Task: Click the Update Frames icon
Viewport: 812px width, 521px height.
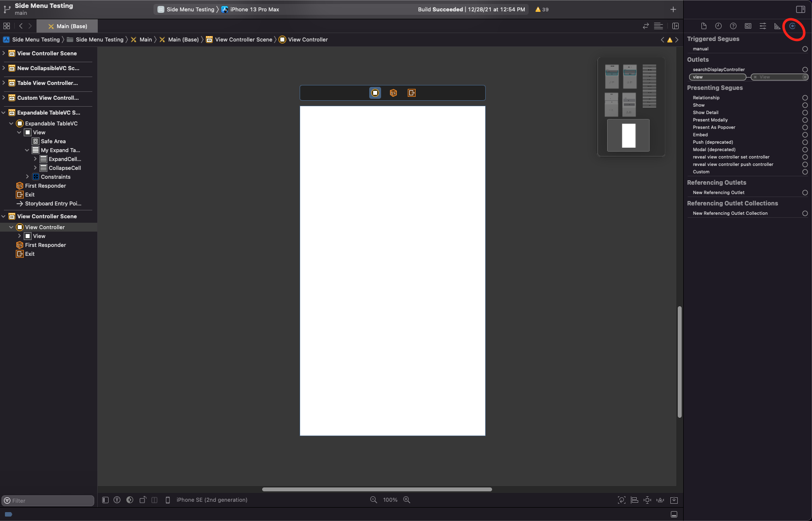Action: tap(621, 500)
